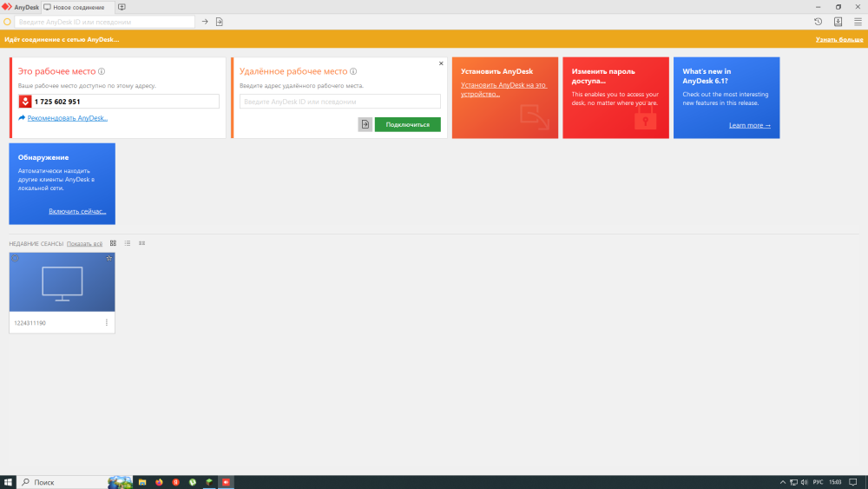
Task: Focus the remote desk address input field
Action: [340, 102]
